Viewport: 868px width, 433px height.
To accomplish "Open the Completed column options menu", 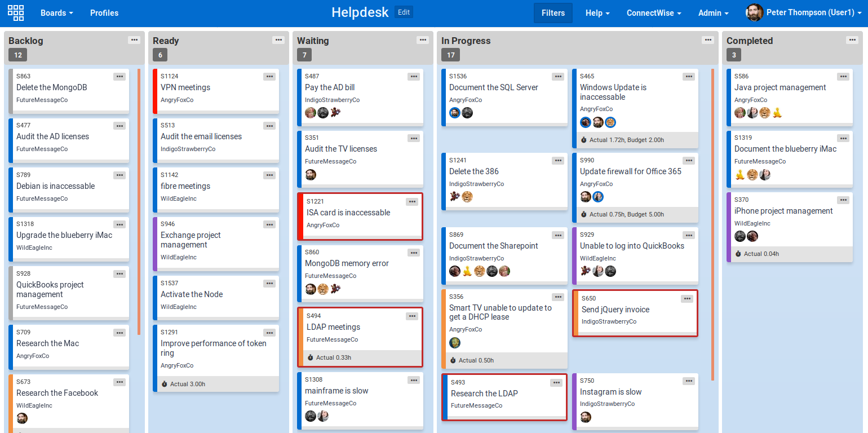I will click(x=852, y=39).
